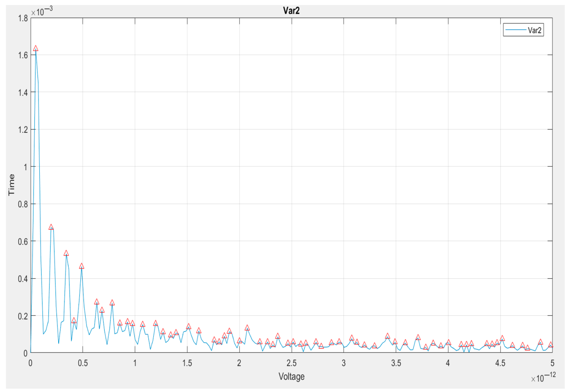
Task: Select the Var2 plot title
Action: coord(291,11)
